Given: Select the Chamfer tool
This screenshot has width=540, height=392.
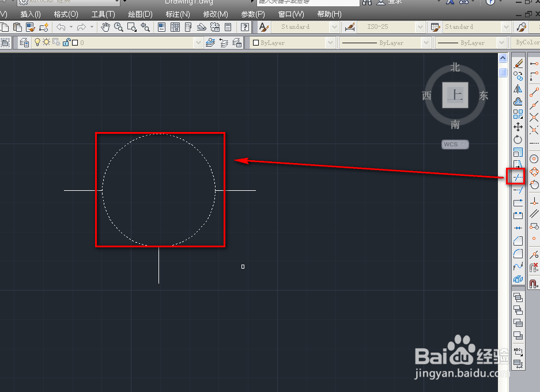Looking at the screenshot, I should point(518,241).
